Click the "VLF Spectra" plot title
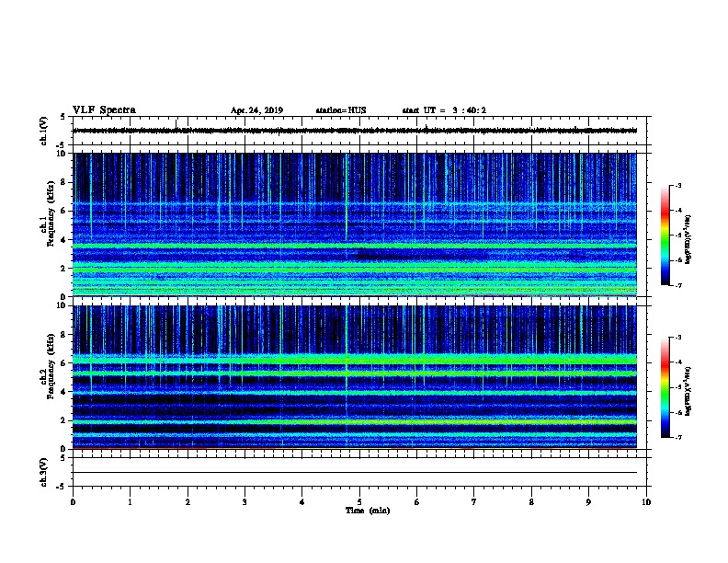Screen dimensions: 728x563 click(x=104, y=110)
